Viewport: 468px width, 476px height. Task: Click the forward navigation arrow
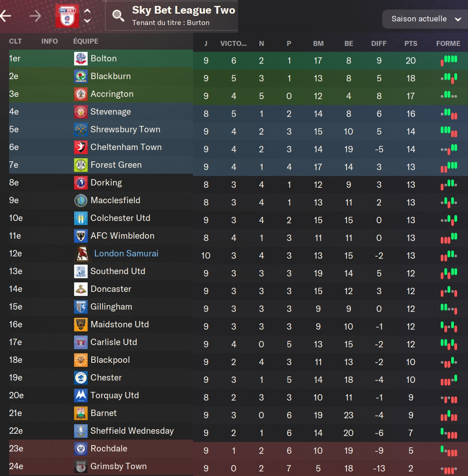point(35,16)
